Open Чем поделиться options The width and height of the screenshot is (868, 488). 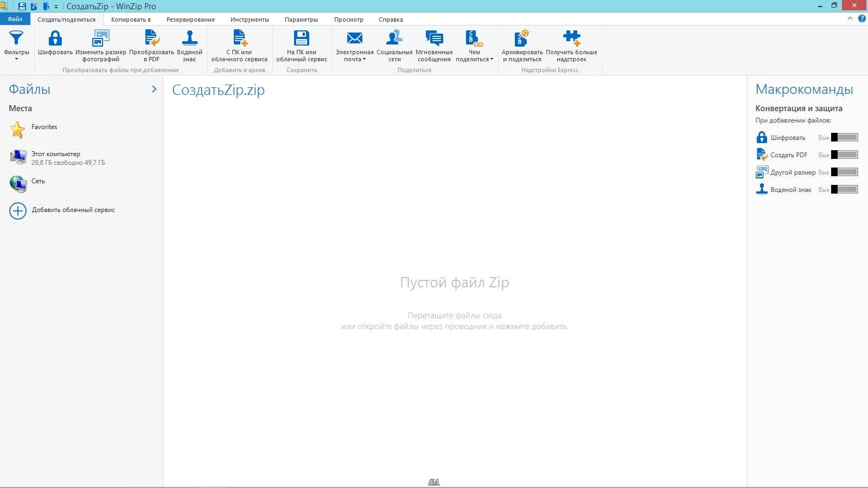coord(474,46)
